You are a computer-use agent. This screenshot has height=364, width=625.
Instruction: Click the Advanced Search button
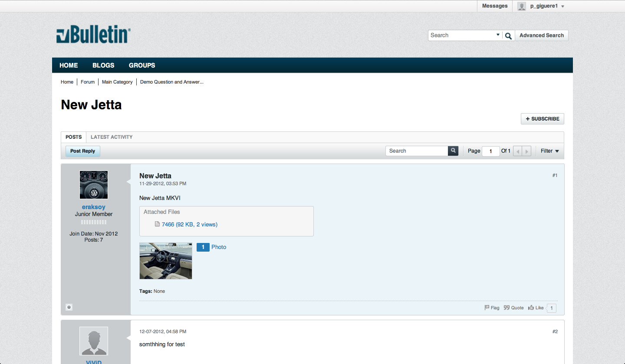tap(542, 36)
